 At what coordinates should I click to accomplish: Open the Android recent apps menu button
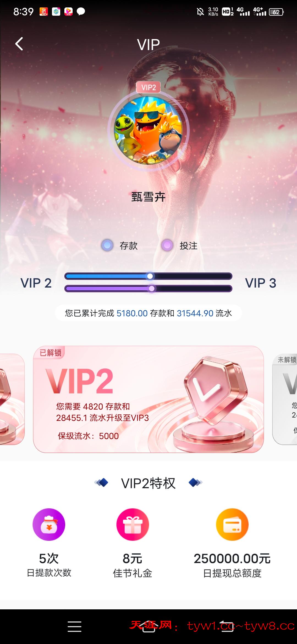(x=74, y=626)
